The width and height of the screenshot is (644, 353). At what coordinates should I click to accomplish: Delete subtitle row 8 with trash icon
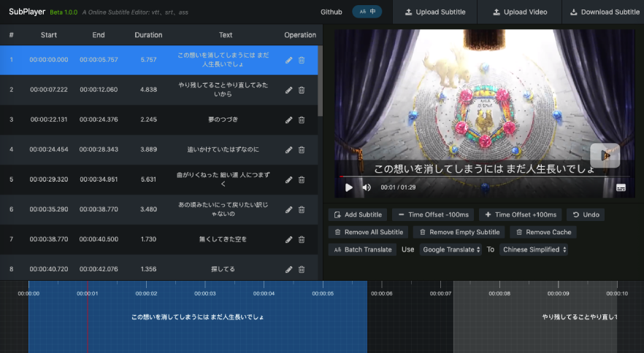(302, 269)
